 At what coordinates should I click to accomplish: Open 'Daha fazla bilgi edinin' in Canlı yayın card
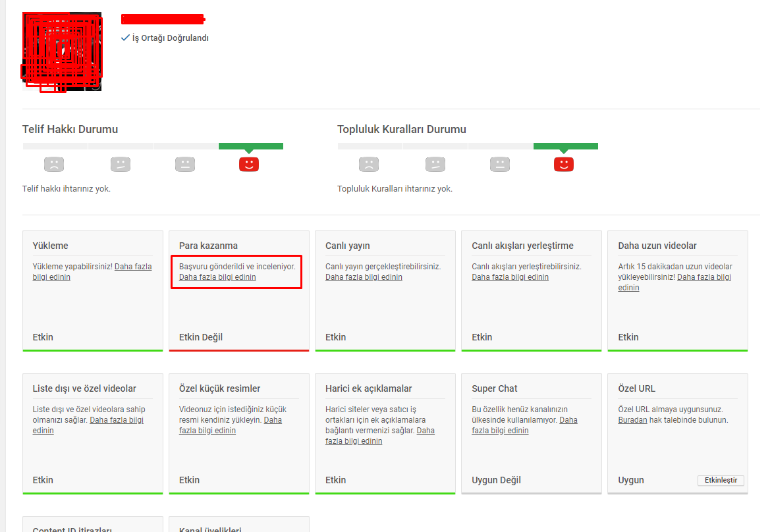coord(364,277)
